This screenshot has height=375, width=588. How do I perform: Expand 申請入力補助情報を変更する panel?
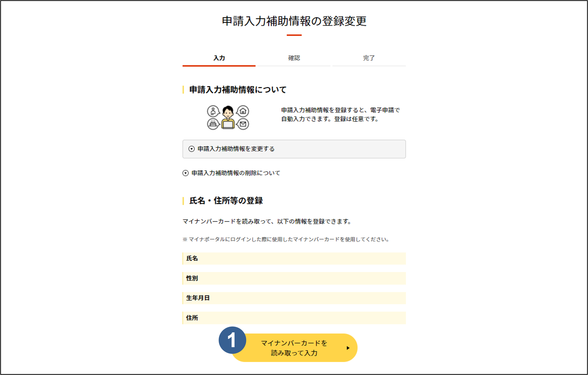click(x=294, y=149)
